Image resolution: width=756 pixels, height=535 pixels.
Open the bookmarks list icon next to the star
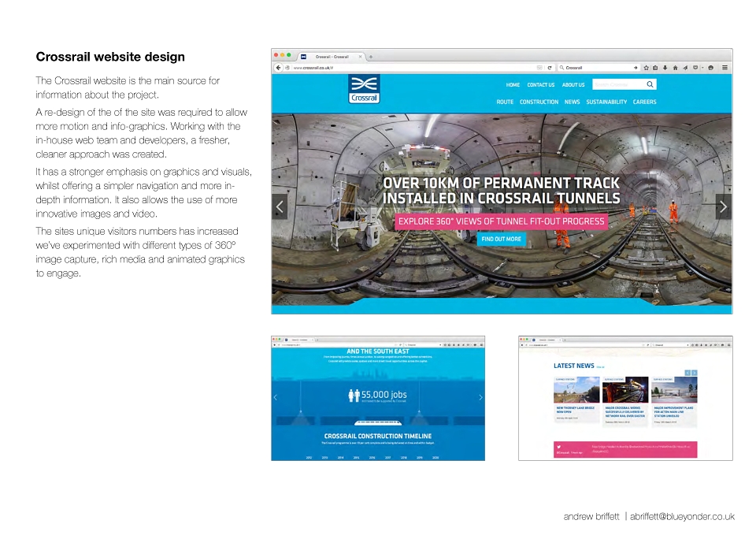point(655,68)
